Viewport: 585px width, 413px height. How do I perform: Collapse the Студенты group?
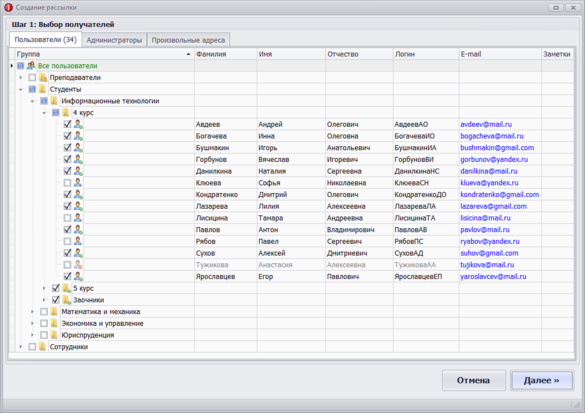[x=21, y=90]
